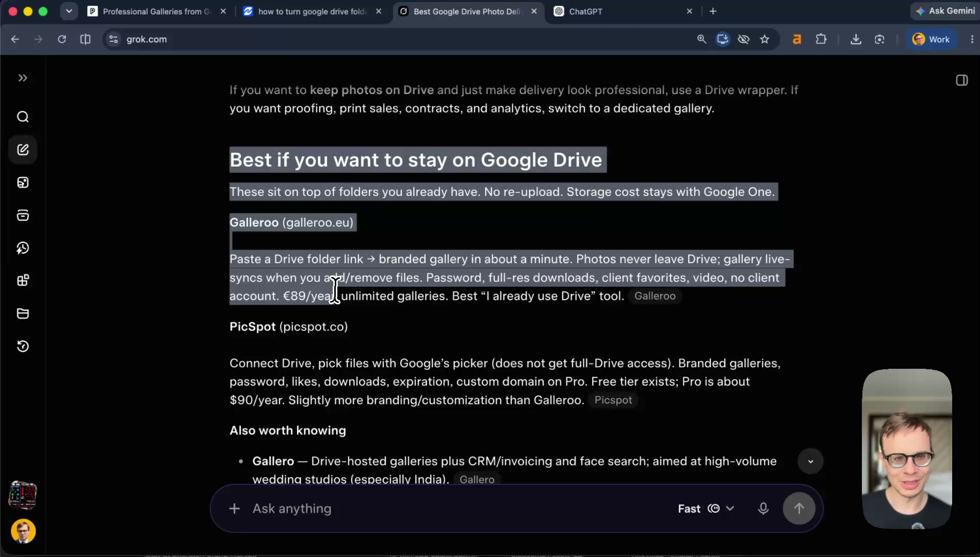Click 'Galleroo (galleroo.eu)' text

click(x=291, y=223)
